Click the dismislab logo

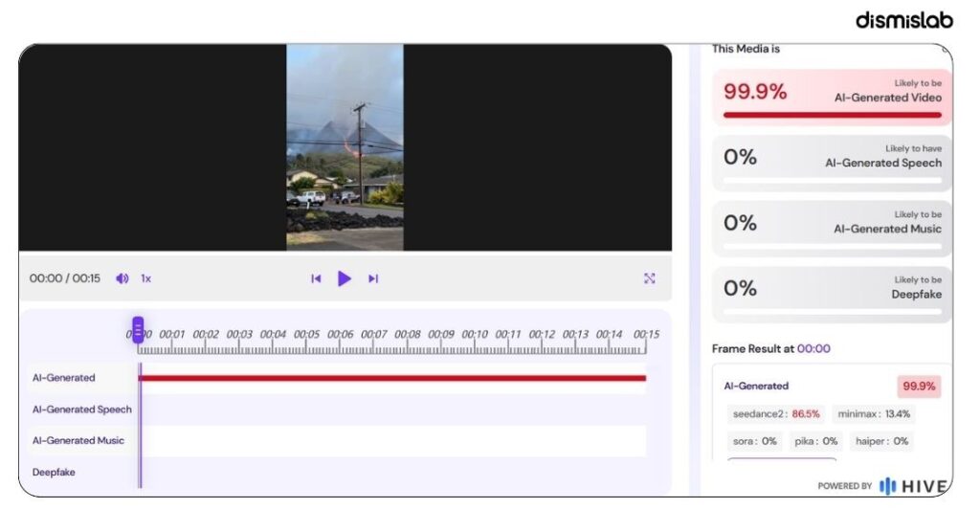tap(903, 20)
